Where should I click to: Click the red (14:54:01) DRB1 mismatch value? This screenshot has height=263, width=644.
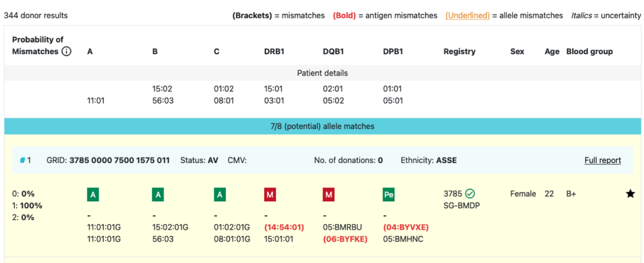284,227
